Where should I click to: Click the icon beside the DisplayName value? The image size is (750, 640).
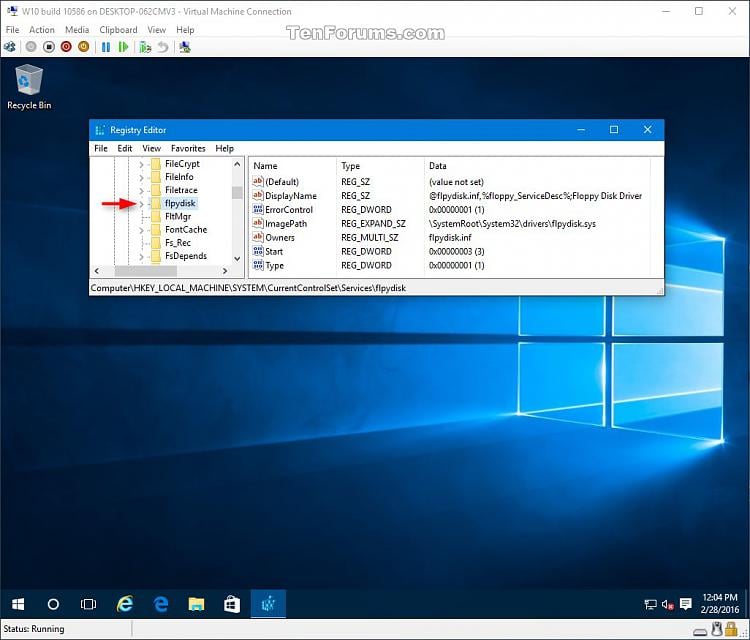tap(258, 195)
